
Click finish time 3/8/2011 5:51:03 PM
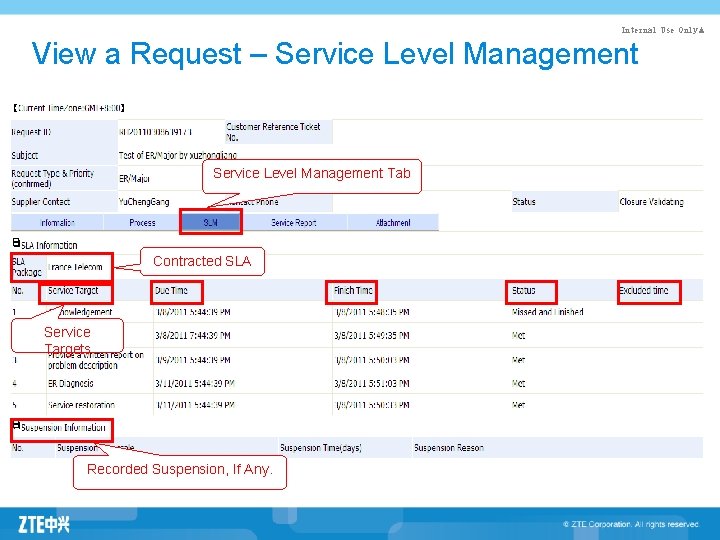pos(371,383)
